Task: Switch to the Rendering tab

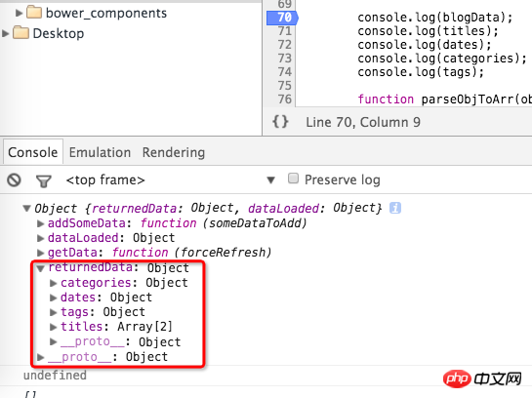Action: click(x=174, y=152)
